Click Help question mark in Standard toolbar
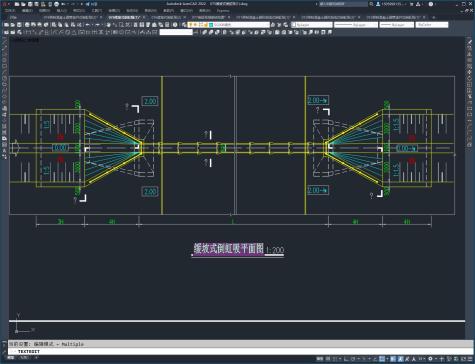The image size is (475, 364). click(x=175, y=25)
